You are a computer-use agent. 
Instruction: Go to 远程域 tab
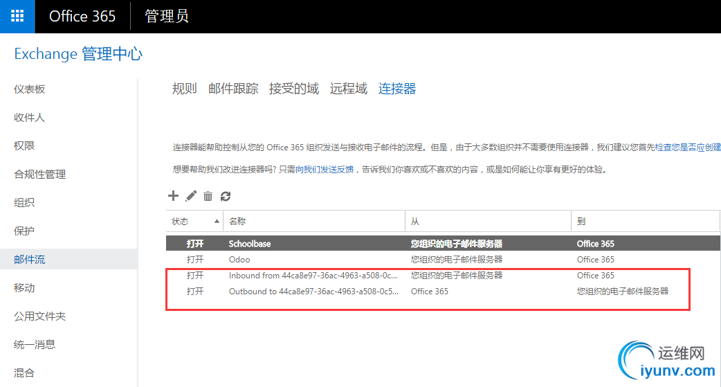(x=349, y=88)
